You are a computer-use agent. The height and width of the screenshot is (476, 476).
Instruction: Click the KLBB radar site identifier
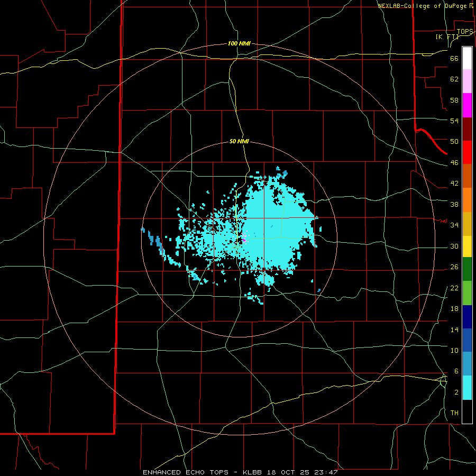pos(253,472)
